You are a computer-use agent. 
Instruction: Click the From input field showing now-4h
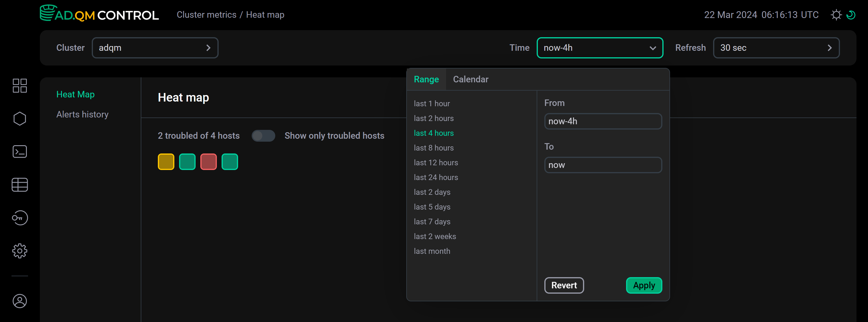[603, 121]
